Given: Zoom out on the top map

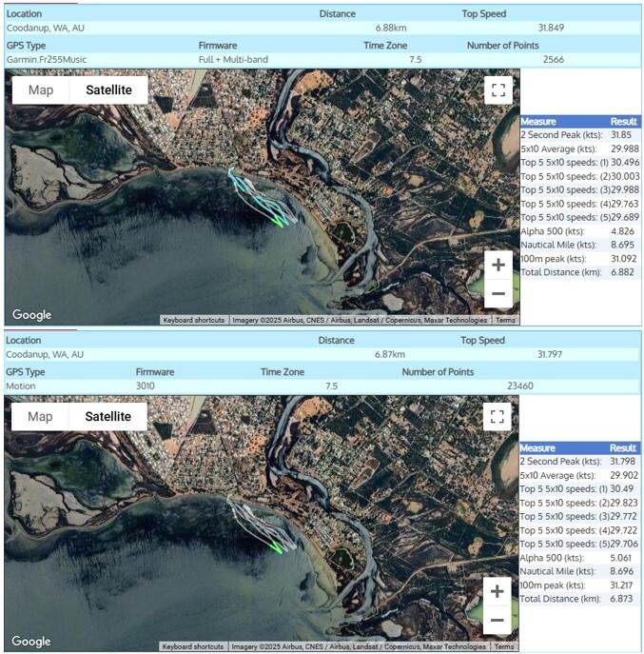Looking at the screenshot, I should click(x=498, y=295).
